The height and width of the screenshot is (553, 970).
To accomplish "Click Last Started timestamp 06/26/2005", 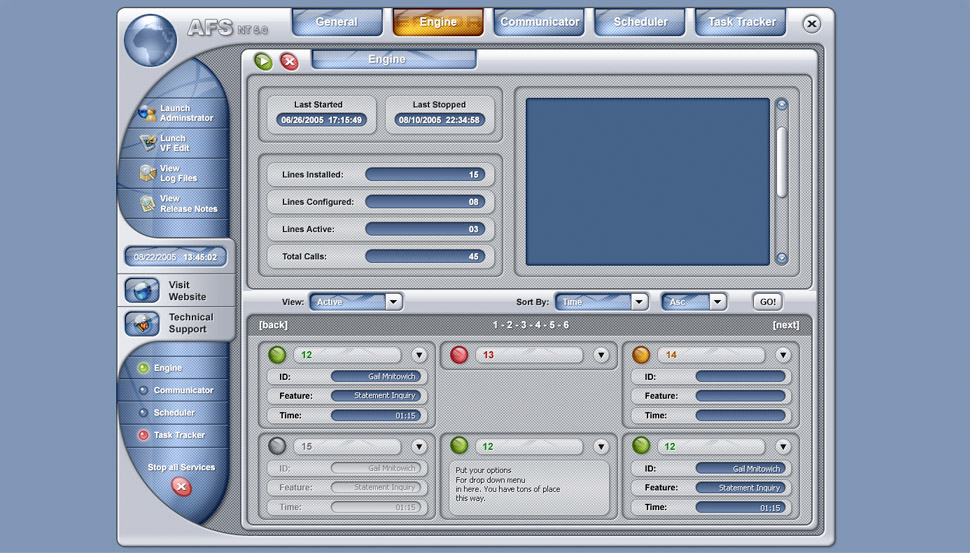I will (x=321, y=120).
